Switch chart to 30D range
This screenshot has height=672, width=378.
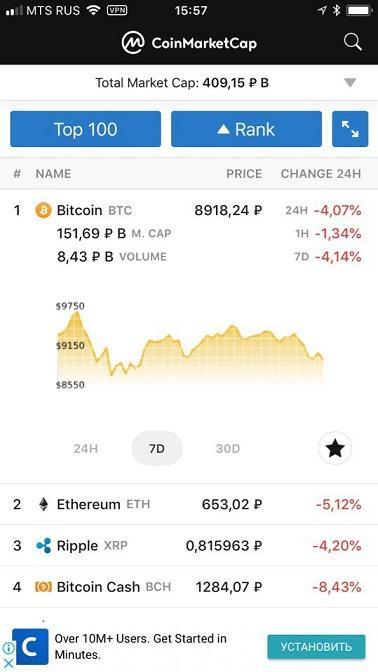228,449
